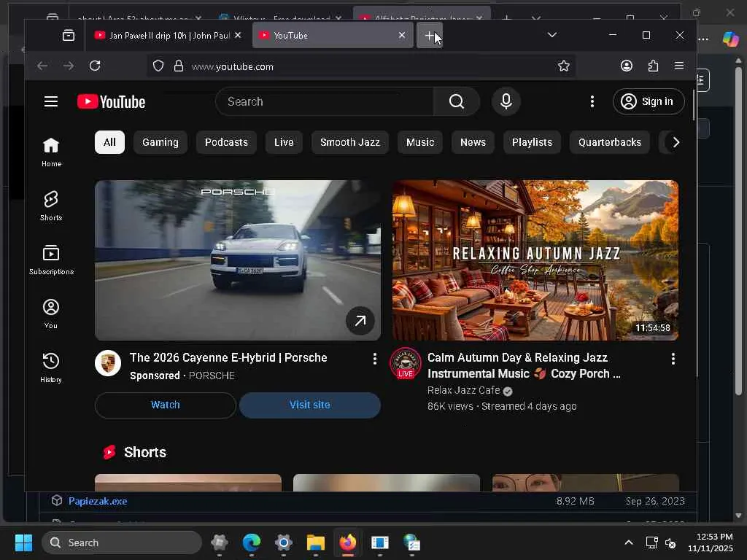747x560 pixels.
Task: List all tabs dropdown arrow
Action: coord(551,35)
